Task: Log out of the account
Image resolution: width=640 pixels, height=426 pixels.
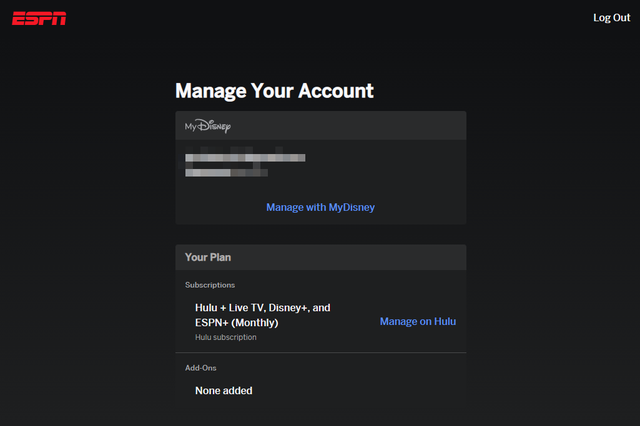Action: 611,18
